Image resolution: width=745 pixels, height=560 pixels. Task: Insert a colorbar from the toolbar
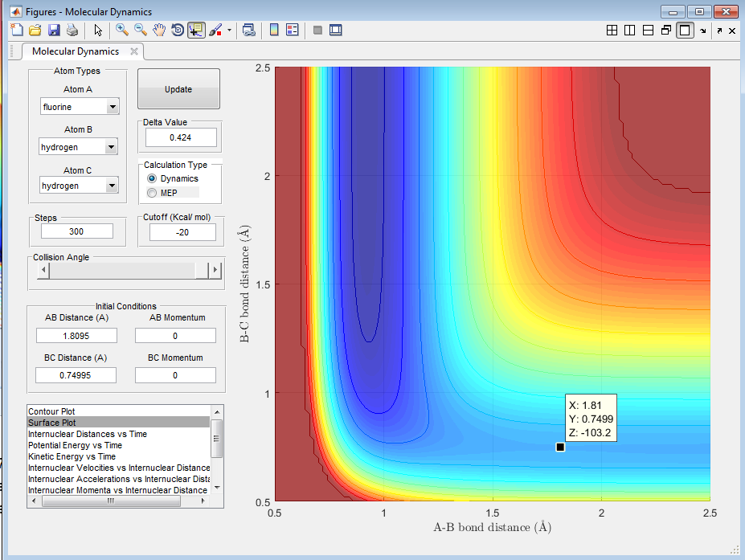pyautogui.click(x=274, y=30)
